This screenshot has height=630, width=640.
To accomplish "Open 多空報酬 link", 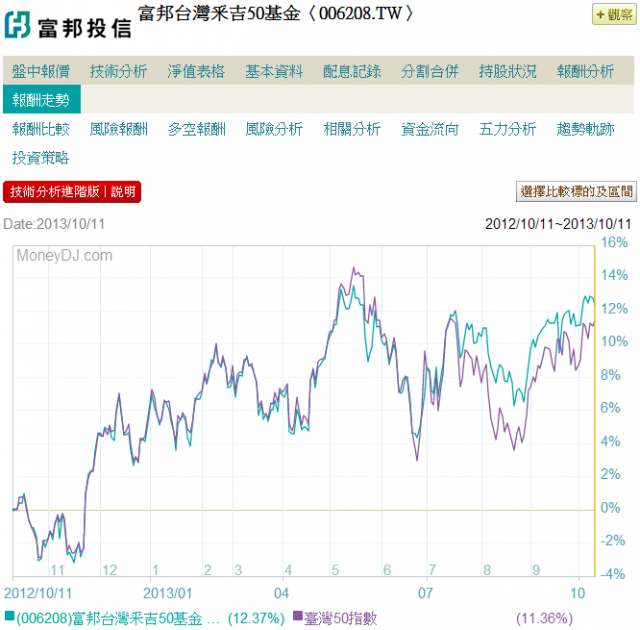I will (196, 129).
